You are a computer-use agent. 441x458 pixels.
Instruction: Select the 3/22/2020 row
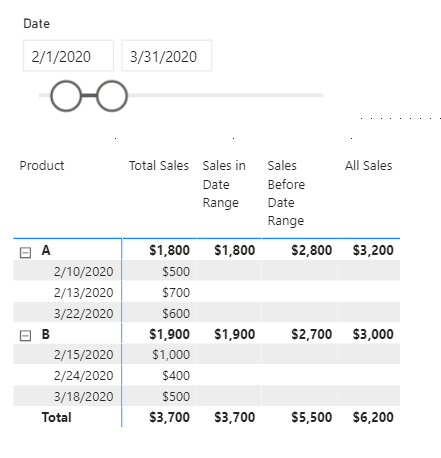coord(207,313)
